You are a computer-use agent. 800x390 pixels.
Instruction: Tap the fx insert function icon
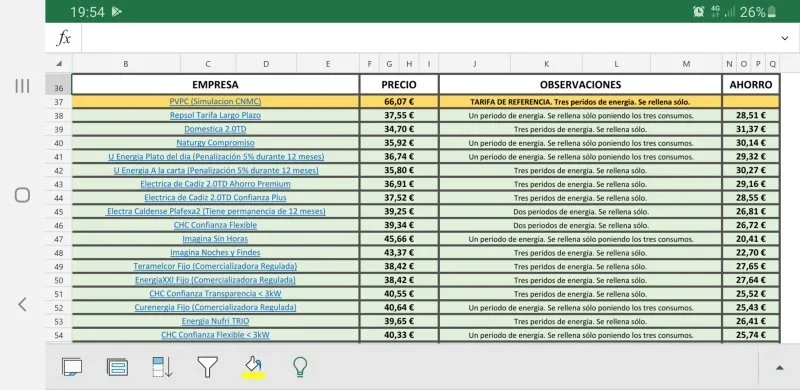click(x=63, y=38)
